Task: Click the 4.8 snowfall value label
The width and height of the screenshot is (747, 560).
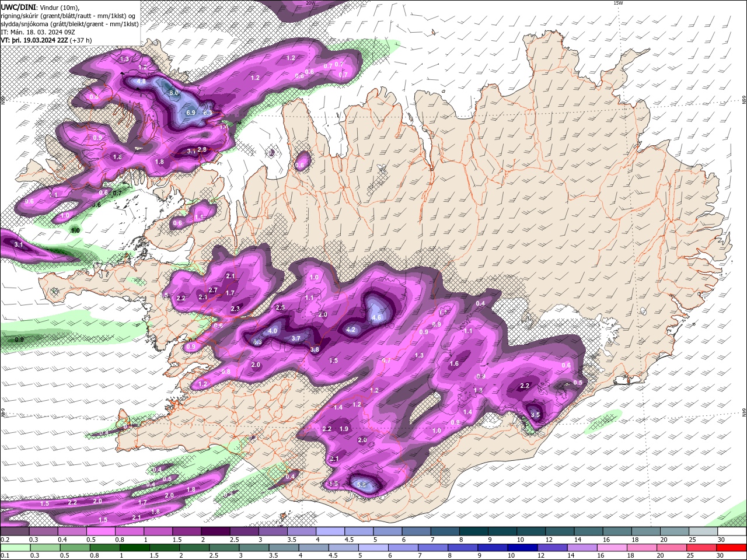Action: click(141, 82)
